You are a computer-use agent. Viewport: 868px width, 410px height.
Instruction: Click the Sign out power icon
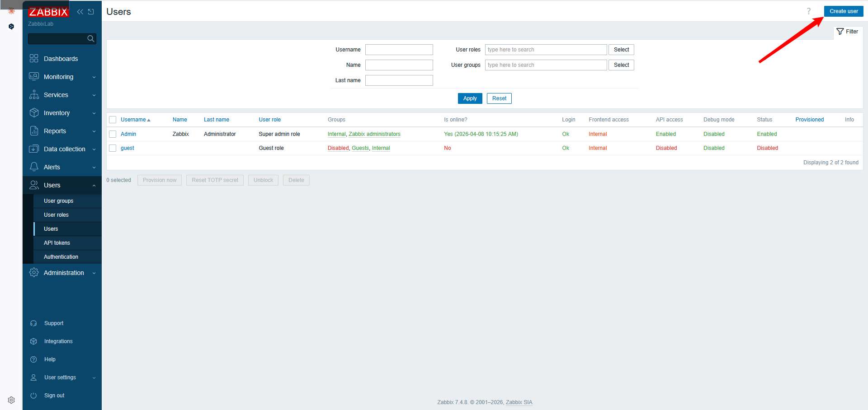click(33, 396)
